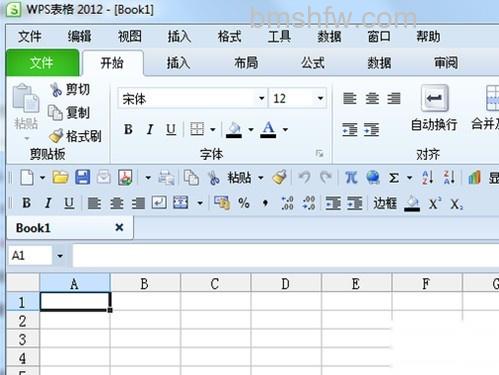
Task: Open the font group dialog launcher
Action: [319, 153]
